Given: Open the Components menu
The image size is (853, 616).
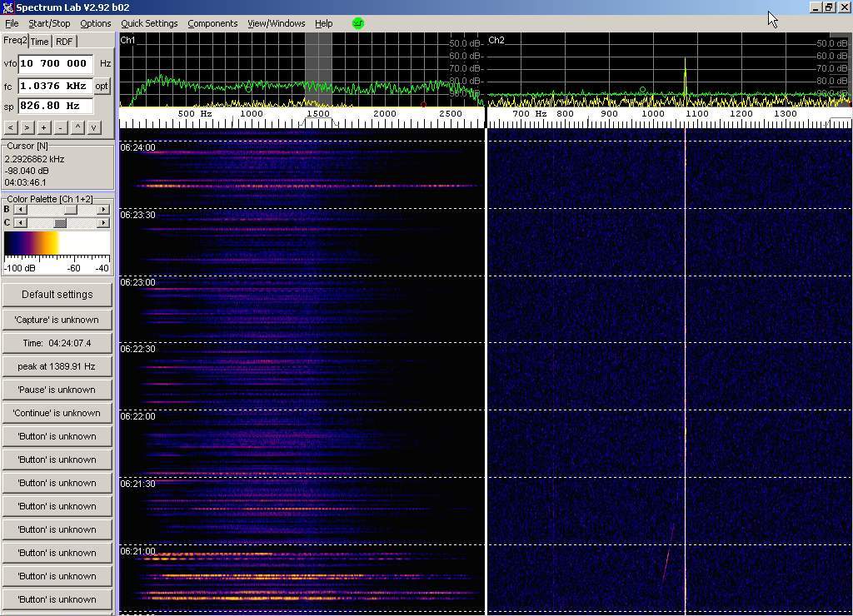Looking at the screenshot, I should click(212, 23).
